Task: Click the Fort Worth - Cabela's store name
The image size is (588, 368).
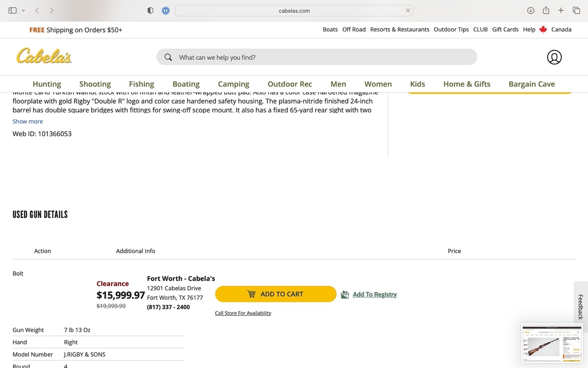Action: tap(181, 278)
